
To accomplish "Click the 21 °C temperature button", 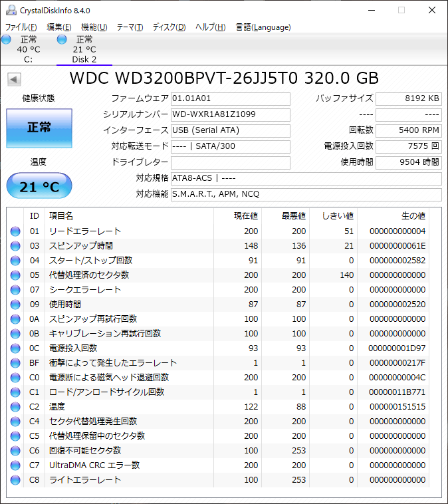I will pyautogui.click(x=39, y=186).
